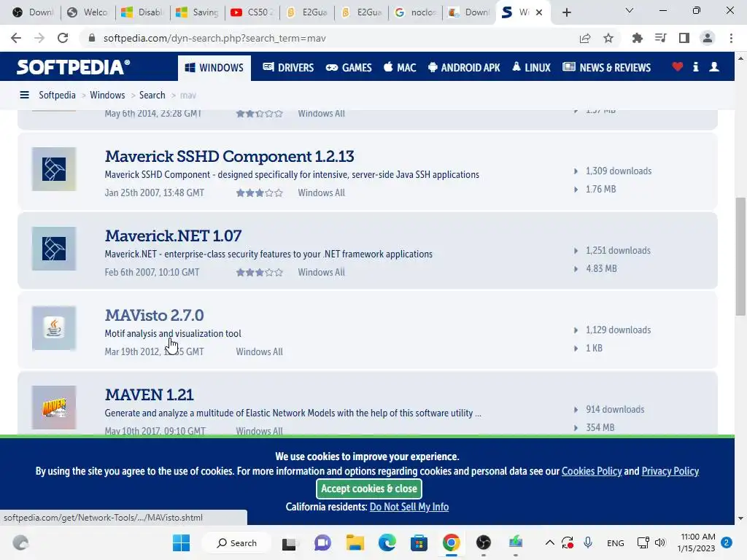
Task: Switch to CS50 YouTube tab
Action: click(x=252, y=12)
